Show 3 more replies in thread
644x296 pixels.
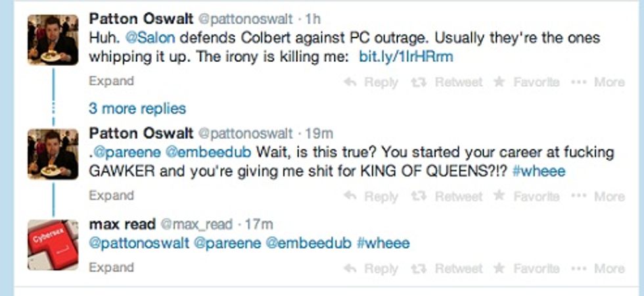coord(137,109)
